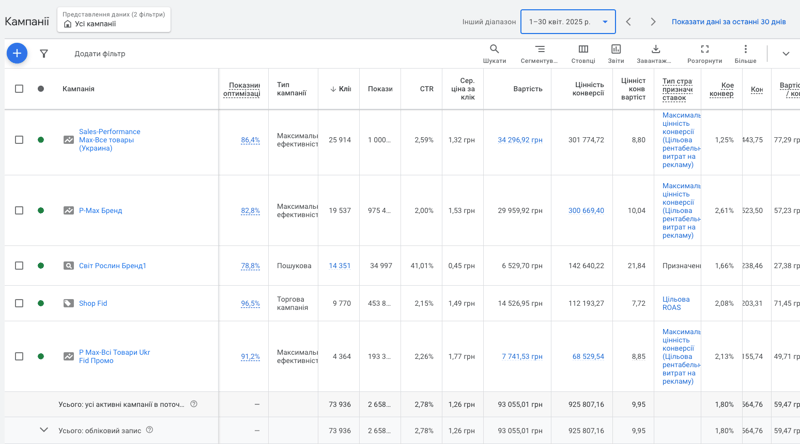The height and width of the screenshot is (444, 800).
Task: Open the Стовпці columns tool
Action: coord(583,54)
